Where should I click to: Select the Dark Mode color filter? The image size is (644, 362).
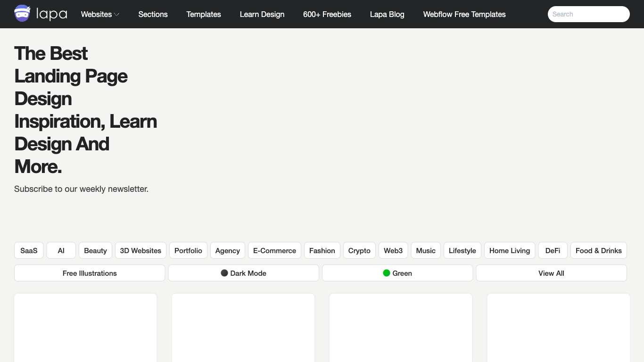coord(243,273)
